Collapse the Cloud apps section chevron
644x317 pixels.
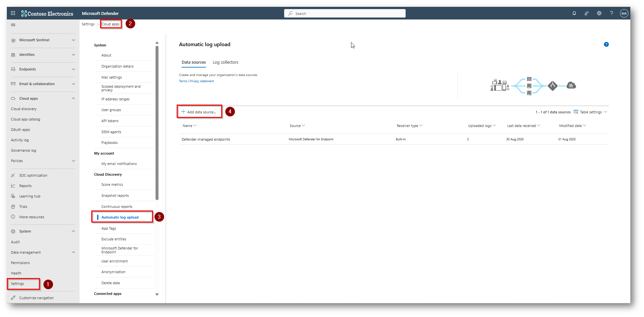pos(73,98)
